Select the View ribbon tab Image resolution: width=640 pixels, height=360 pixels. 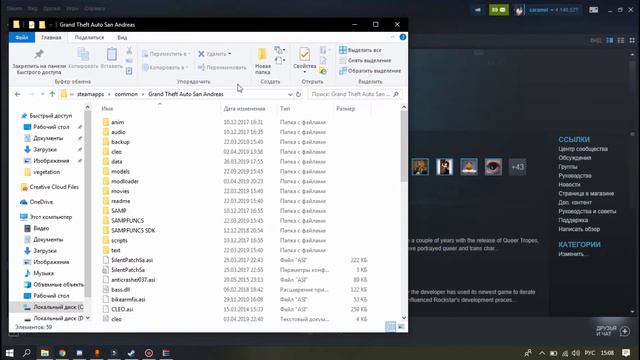point(122,37)
